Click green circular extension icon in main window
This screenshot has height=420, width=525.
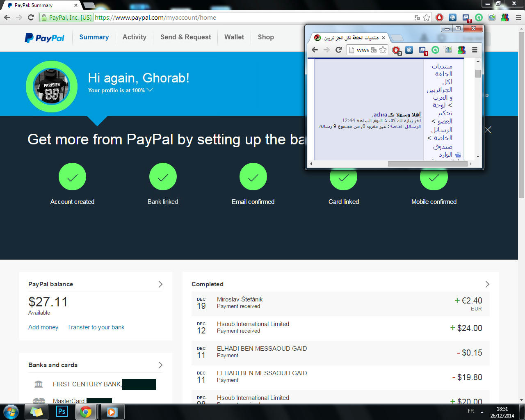pos(479,17)
